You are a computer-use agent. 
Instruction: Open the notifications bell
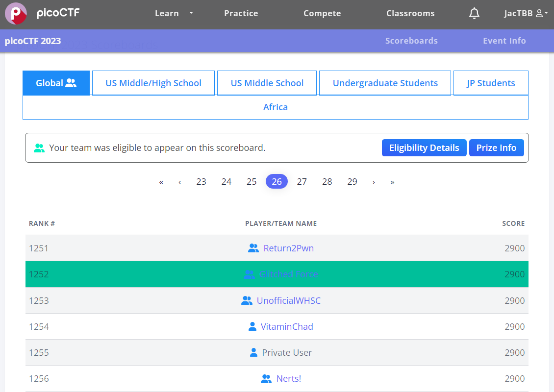click(474, 13)
